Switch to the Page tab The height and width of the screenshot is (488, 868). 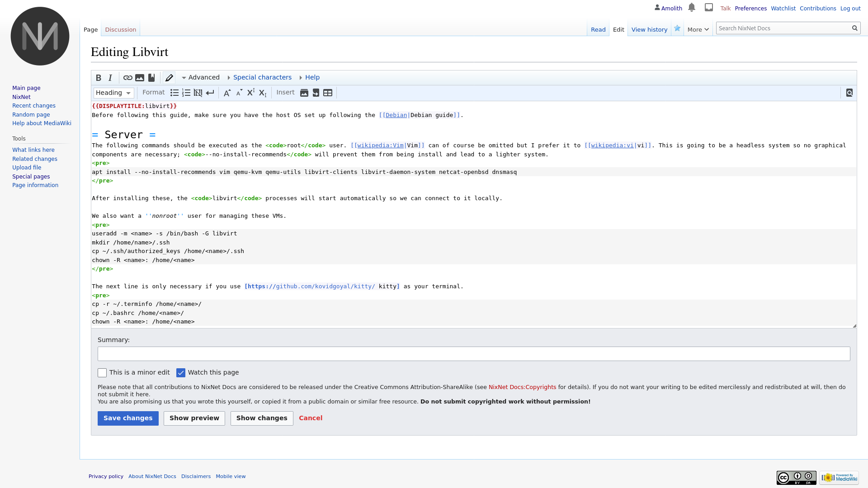pos(90,29)
